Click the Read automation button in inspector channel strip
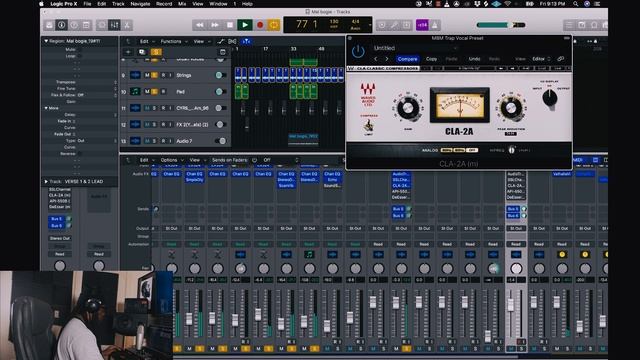 tap(60, 254)
